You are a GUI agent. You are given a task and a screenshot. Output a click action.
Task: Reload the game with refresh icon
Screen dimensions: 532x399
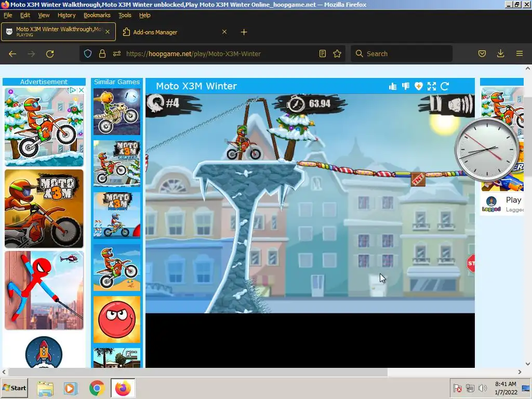(445, 87)
